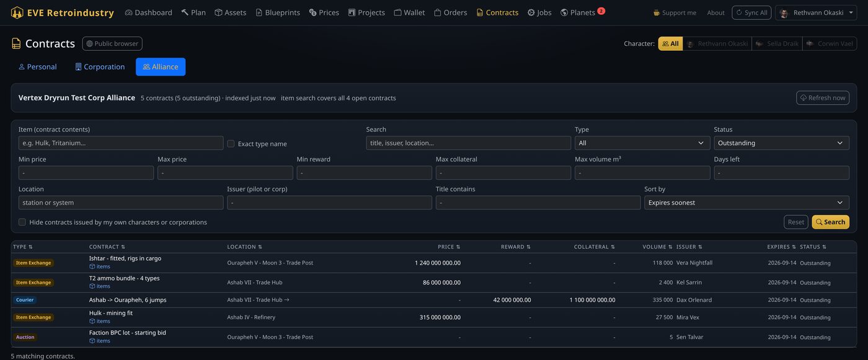Select the All characters filter
868x360 pixels.
670,43
